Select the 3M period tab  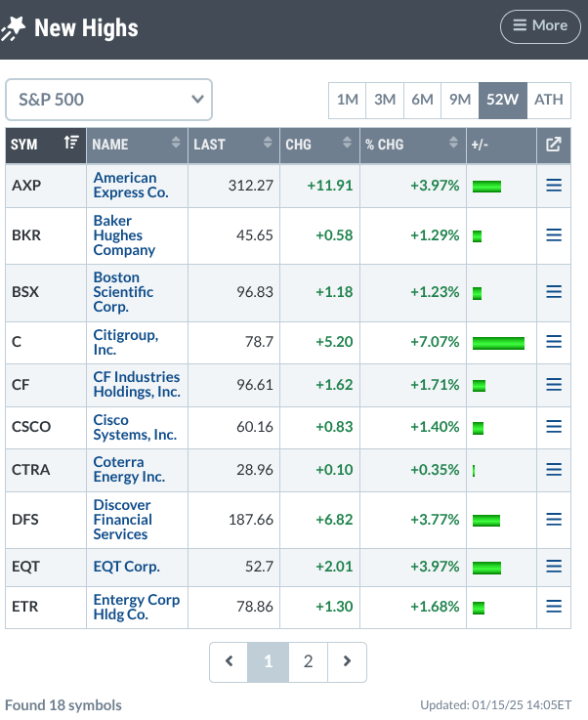pyautogui.click(x=385, y=100)
